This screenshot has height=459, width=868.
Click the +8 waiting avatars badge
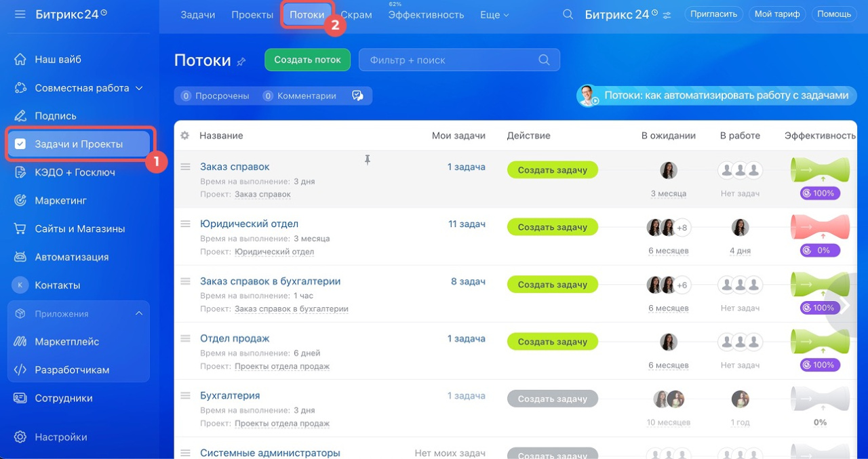(682, 228)
